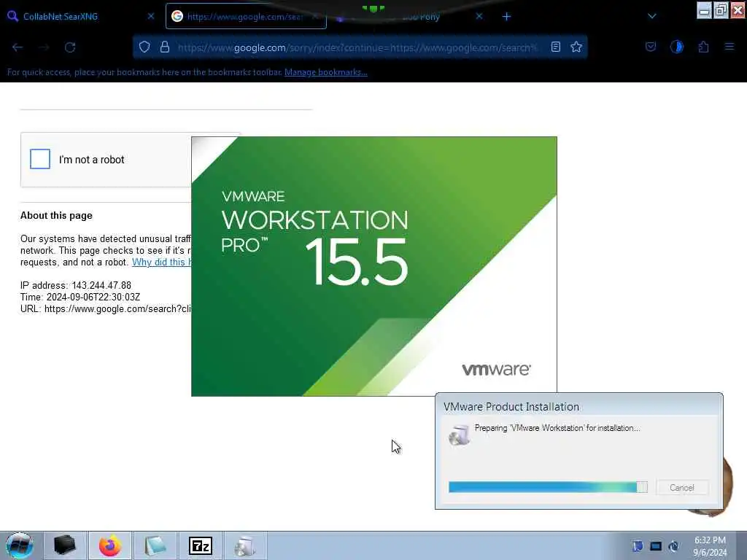747x560 pixels.
Task: Open the dark mode extension icon
Action: point(677,47)
